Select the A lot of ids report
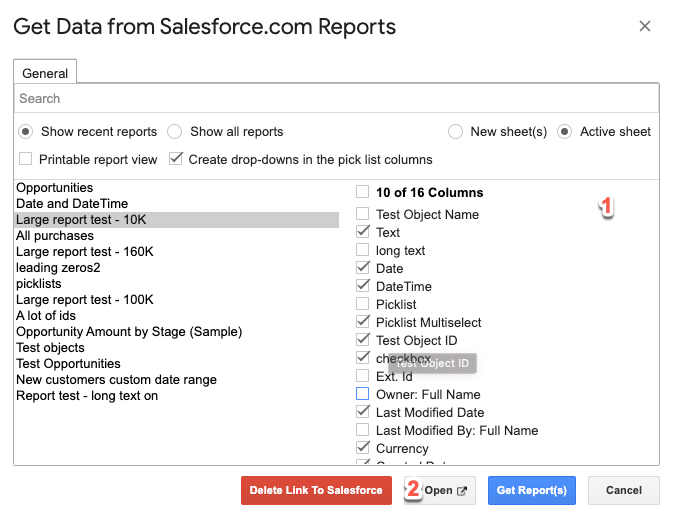Viewport: 678px width, 522px height. (176, 316)
